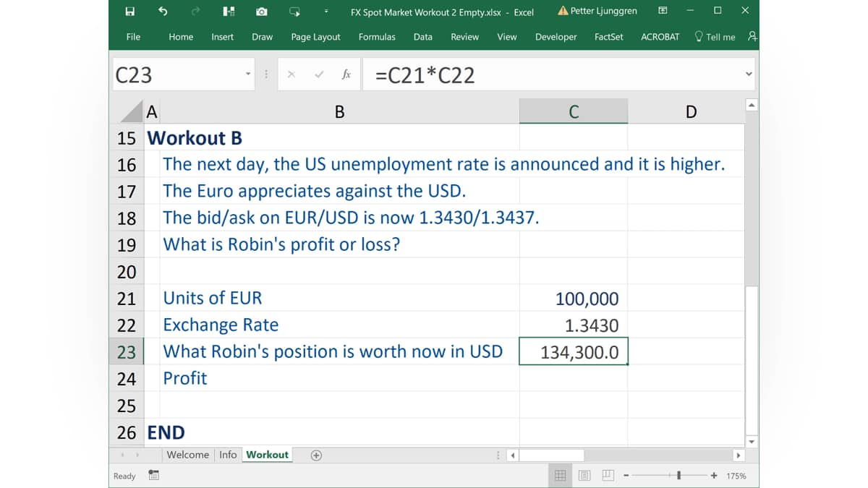Click in the formula bar text =C21*C22

(425, 75)
